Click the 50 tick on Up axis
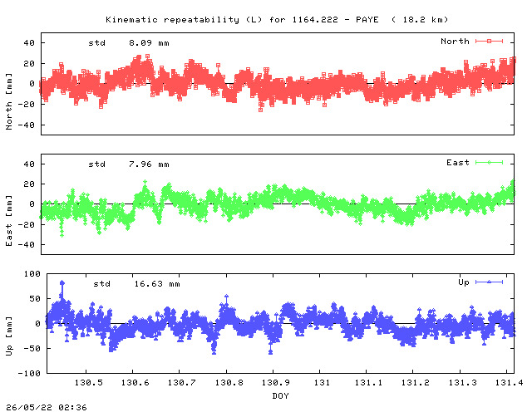This screenshot has height=412, width=532. pyautogui.click(x=35, y=299)
